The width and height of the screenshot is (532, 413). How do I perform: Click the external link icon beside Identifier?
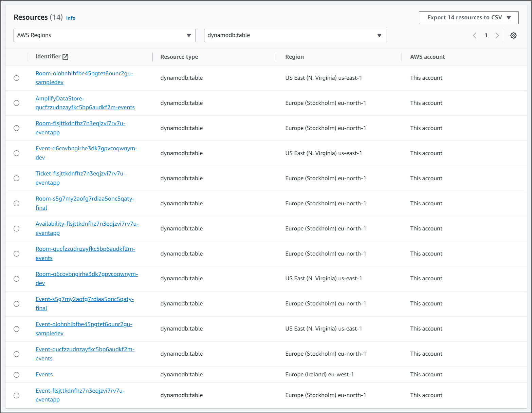(x=66, y=57)
